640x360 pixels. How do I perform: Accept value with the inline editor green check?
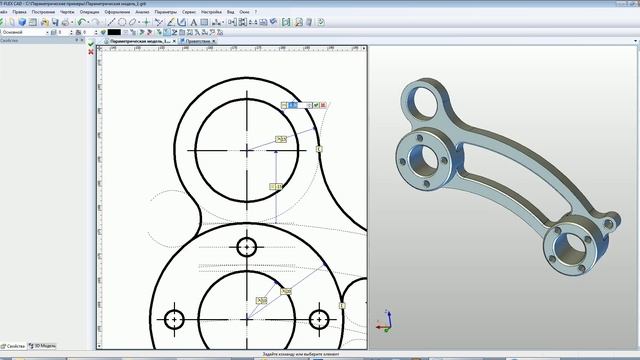pyautogui.click(x=316, y=105)
